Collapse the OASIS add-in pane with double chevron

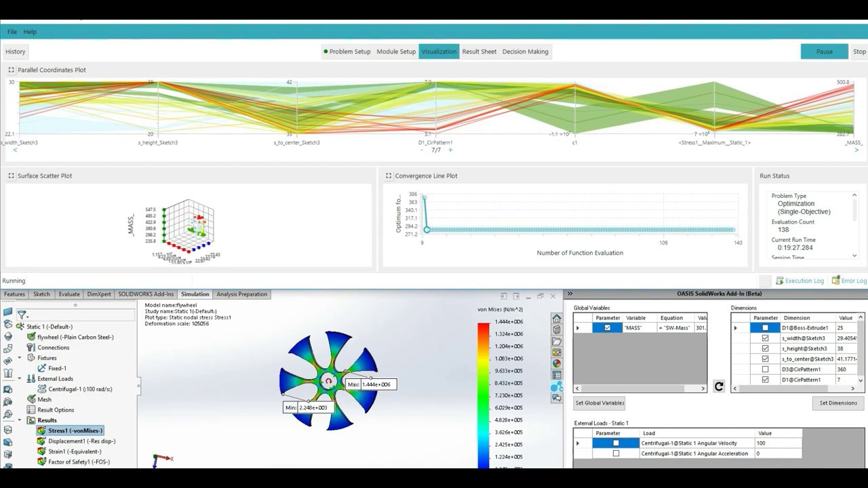[x=570, y=293]
